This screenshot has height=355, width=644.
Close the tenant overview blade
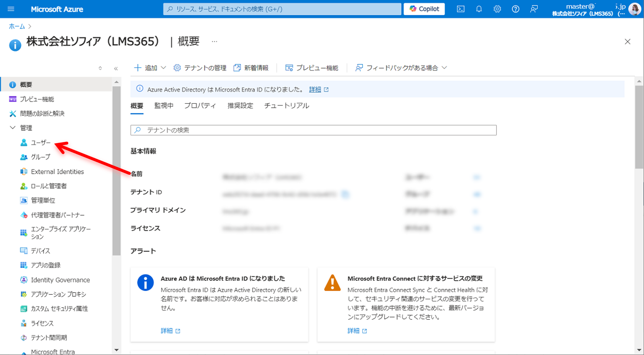tap(627, 41)
